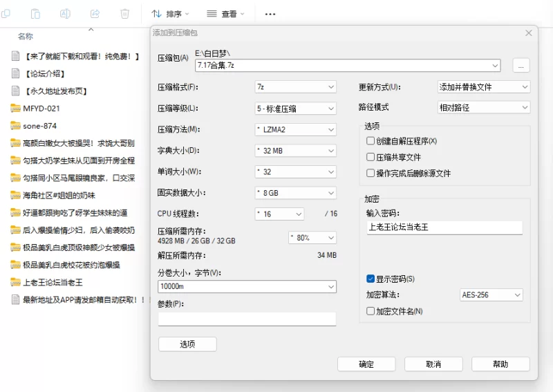
Task: Click the 参数 parameters input field
Action: coord(247,319)
